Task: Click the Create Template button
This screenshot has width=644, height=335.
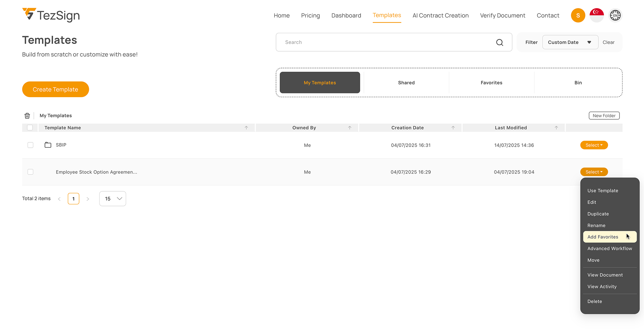Action: 55,89
